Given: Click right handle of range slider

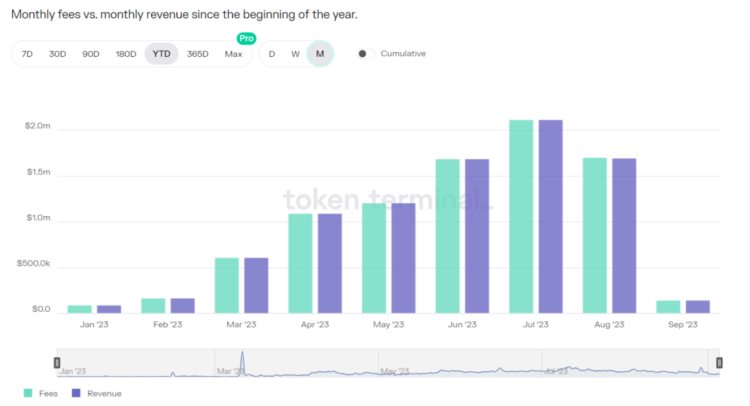Looking at the screenshot, I should coord(717,362).
